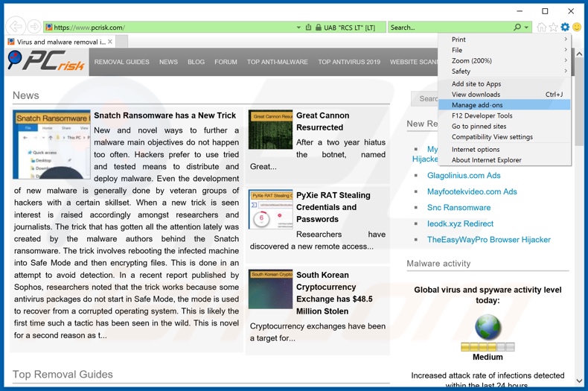Image resolution: width=588 pixels, height=391 pixels.
Task: Expand the search provider dropdown arrow
Action: point(526,28)
